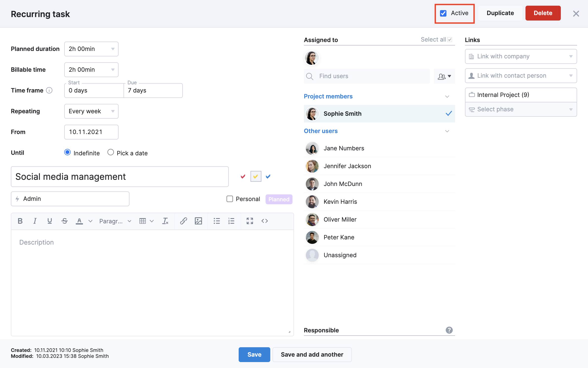The image size is (588, 368).
Task: Assign task to Peter Kane
Action: tap(379, 237)
